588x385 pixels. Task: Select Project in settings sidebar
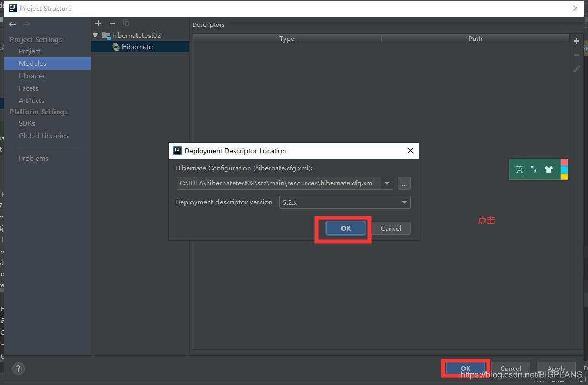[x=30, y=51]
